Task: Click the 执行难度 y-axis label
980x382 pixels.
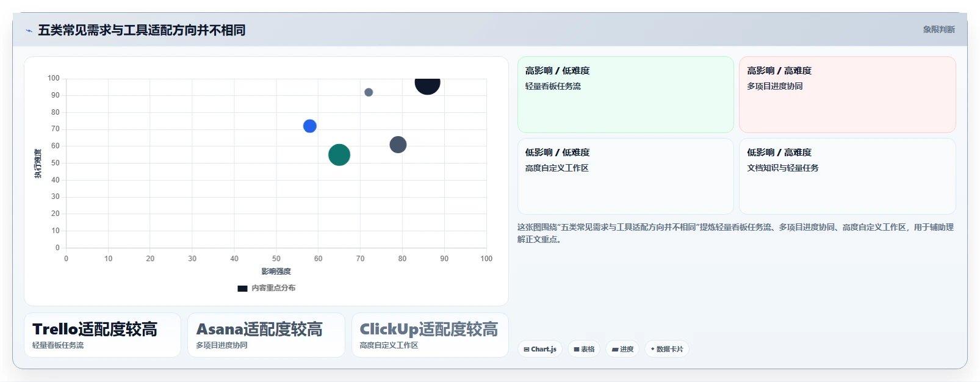Action: click(x=38, y=164)
